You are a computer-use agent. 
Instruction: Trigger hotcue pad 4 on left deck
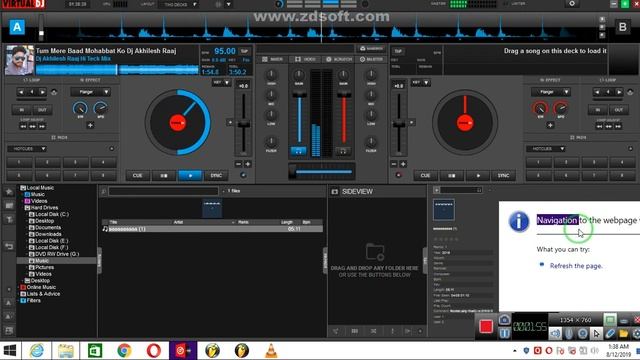pos(103,162)
